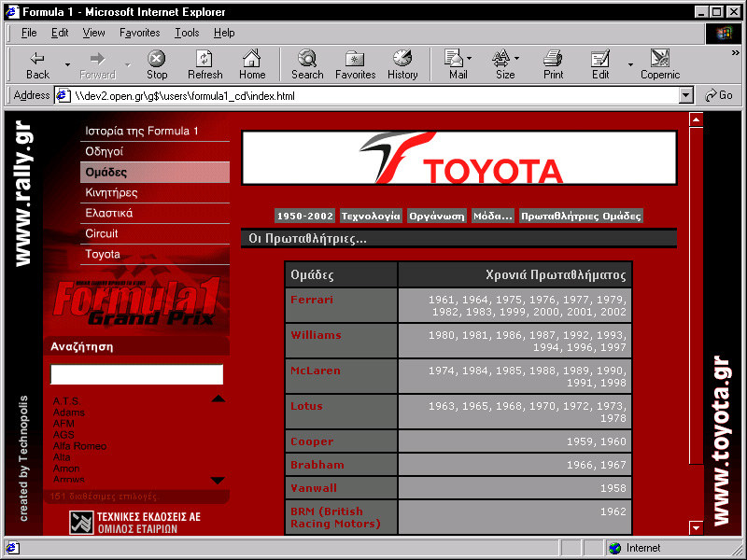Switch to the Μόδα... tab

point(493,216)
